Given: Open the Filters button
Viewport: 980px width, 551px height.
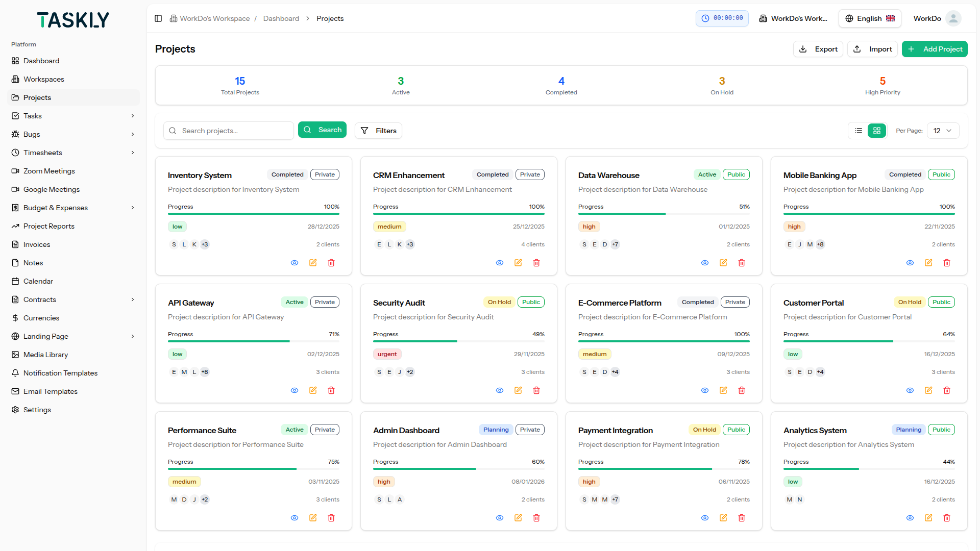Looking at the screenshot, I should (x=378, y=131).
